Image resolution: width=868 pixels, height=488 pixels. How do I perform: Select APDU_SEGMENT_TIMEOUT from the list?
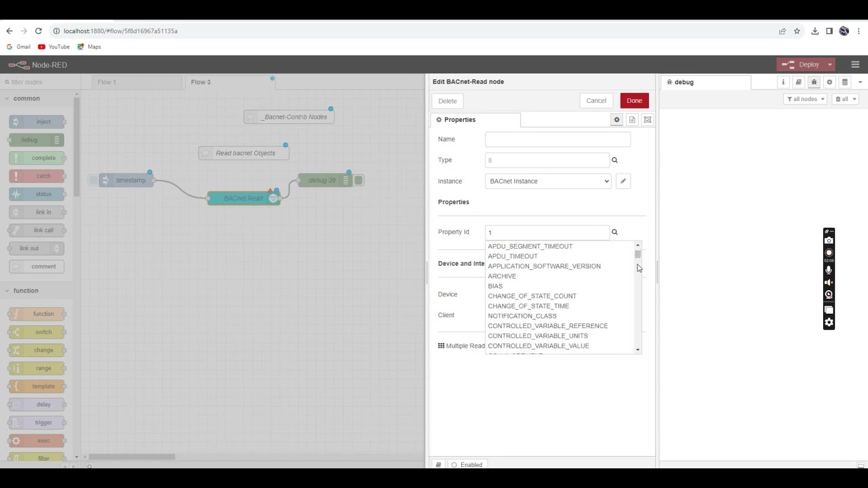coord(530,247)
